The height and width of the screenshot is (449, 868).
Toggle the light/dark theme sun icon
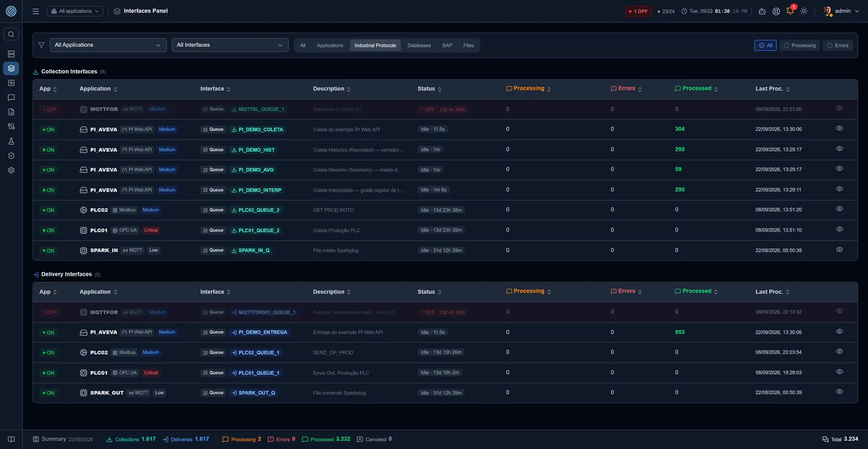click(x=804, y=11)
